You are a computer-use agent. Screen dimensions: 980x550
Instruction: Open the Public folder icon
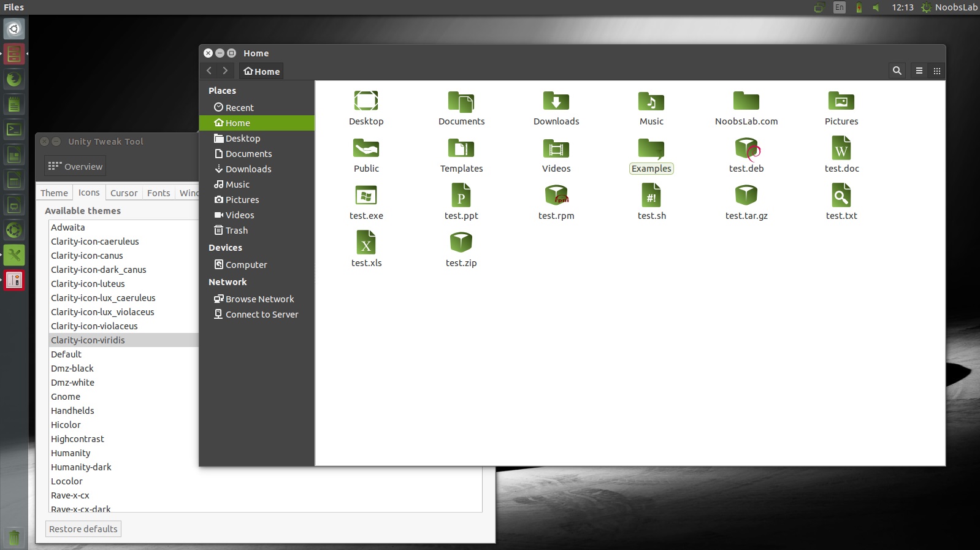(366, 148)
